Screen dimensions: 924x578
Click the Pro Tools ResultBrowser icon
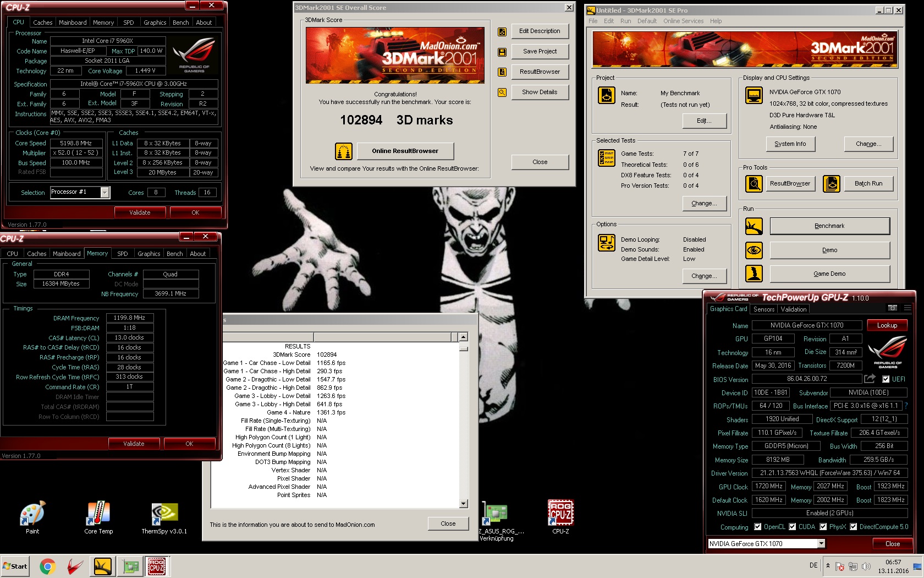coord(754,183)
